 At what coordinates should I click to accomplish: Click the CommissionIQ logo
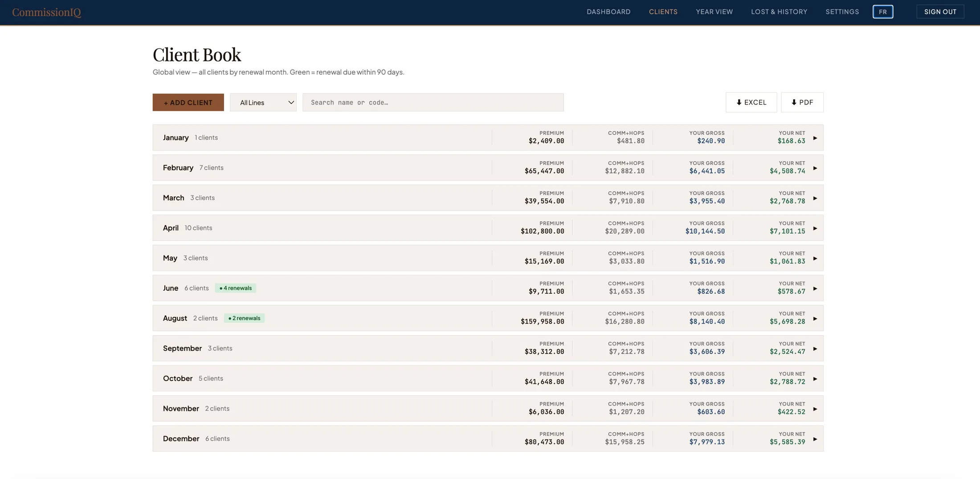(x=47, y=12)
